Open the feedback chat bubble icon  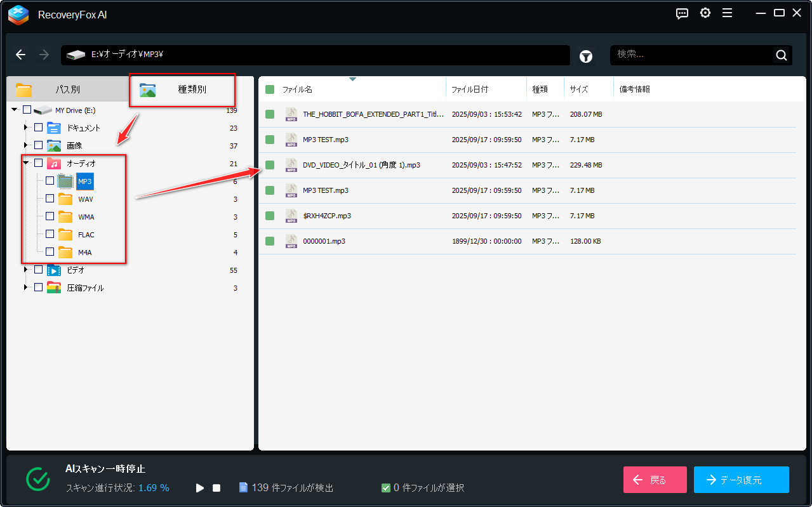[682, 13]
